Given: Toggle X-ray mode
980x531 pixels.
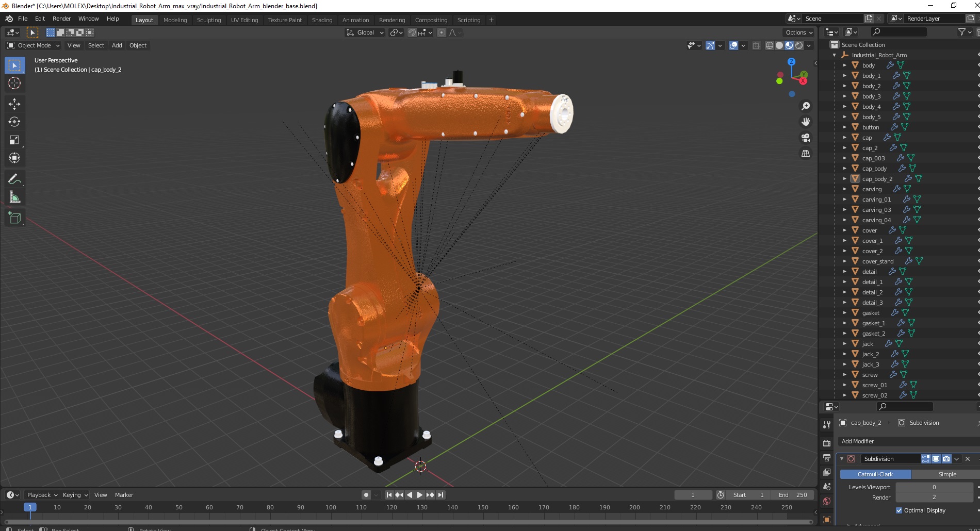Looking at the screenshot, I should pos(757,45).
